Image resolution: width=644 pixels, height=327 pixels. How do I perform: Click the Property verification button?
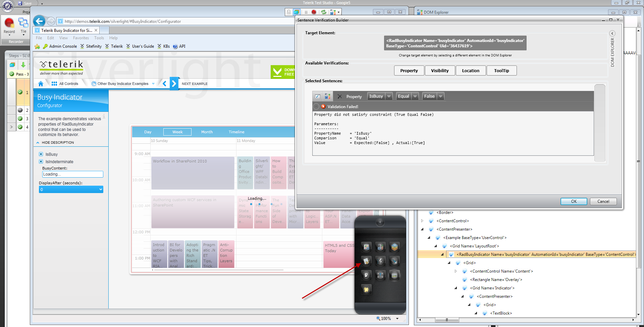(x=409, y=71)
